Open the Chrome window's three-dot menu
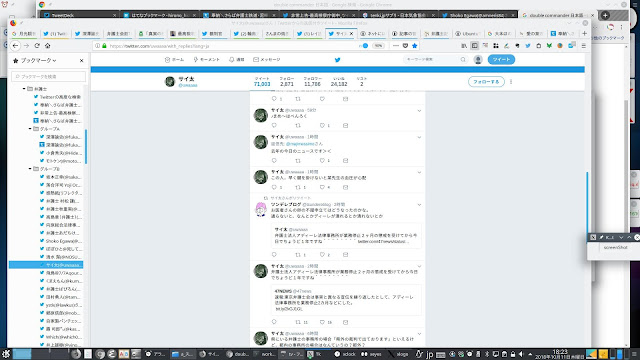 point(622,27)
